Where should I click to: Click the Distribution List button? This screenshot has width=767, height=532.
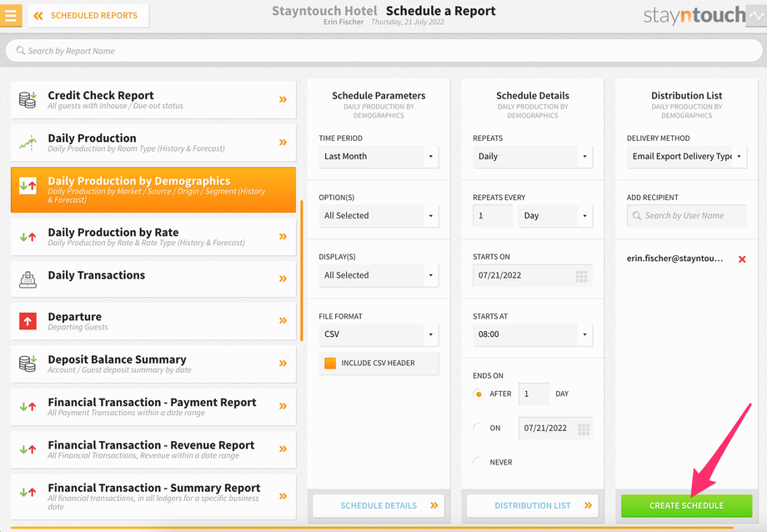[x=533, y=505]
